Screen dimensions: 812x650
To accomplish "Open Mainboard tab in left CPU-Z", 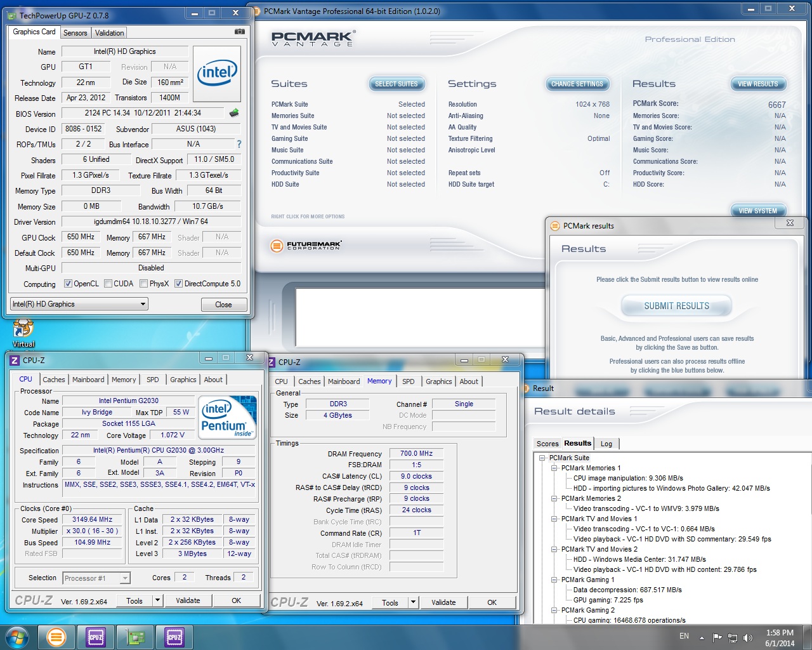I will 88,380.
